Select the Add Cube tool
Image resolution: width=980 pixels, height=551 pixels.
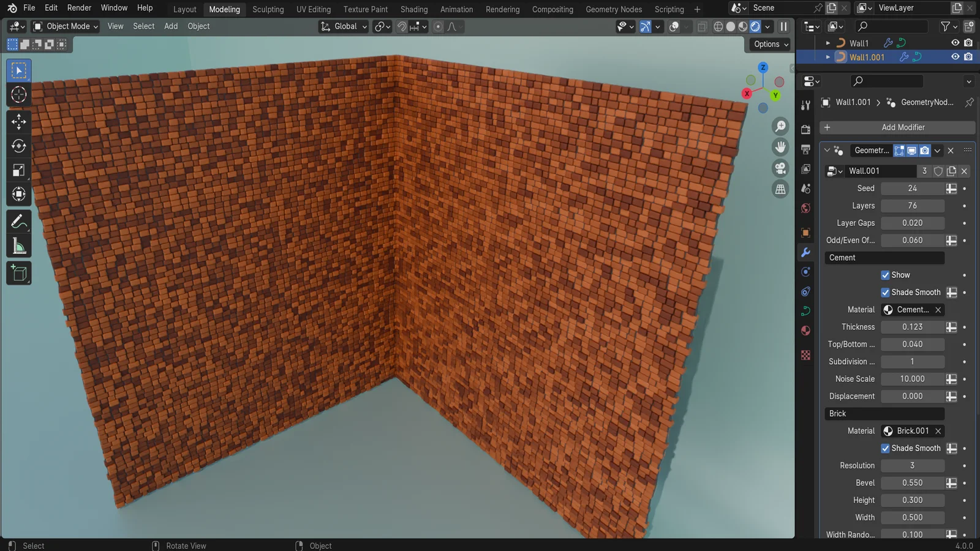click(x=18, y=273)
